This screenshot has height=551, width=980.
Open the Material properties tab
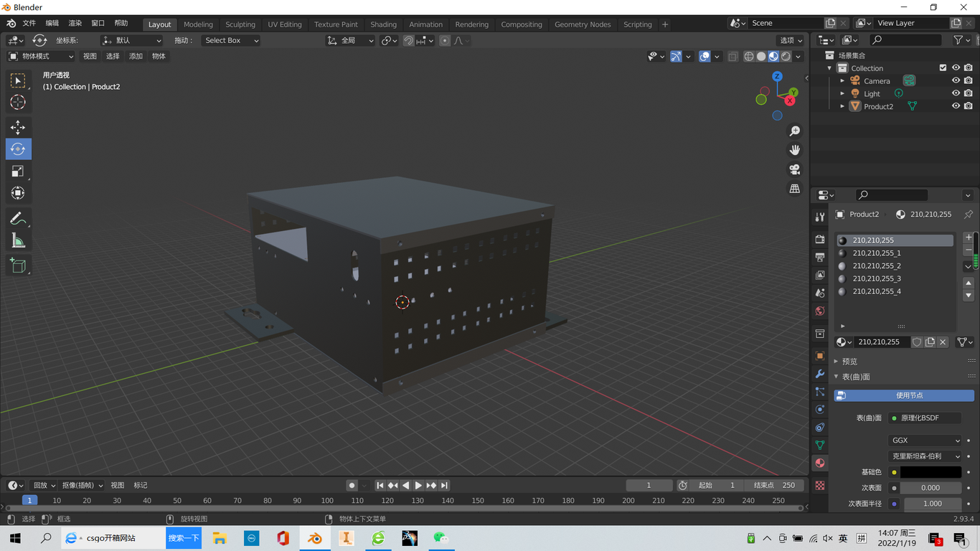820,463
